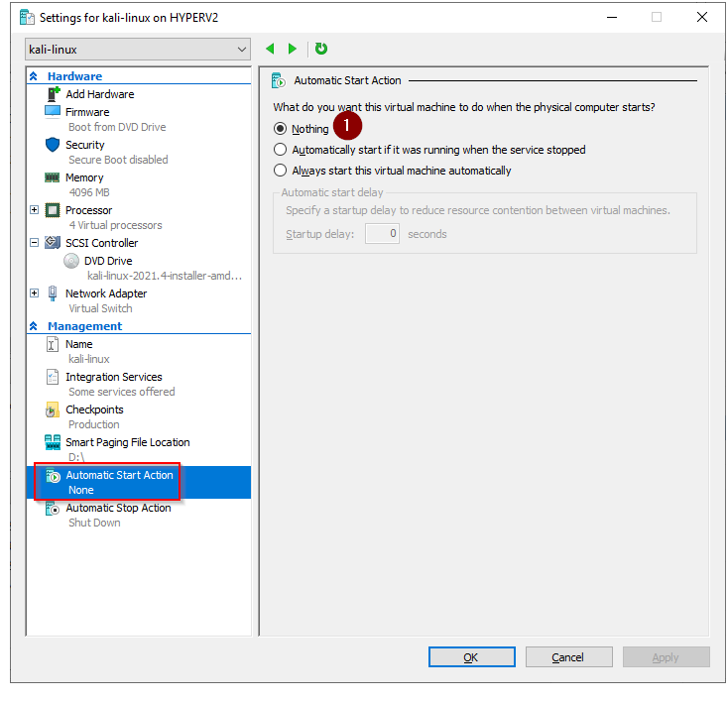Open Automatic Stop Action settings

tap(118, 508)
